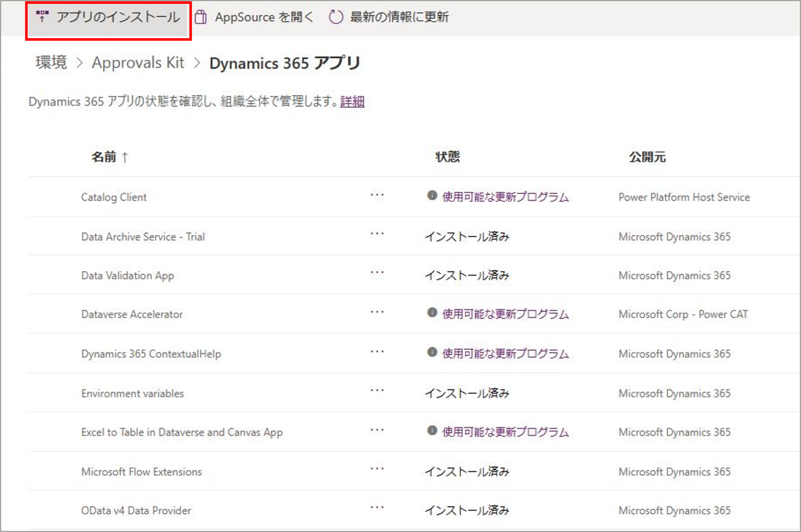
Task: Open AppSource shopping bag icon
Action: click(201, 17)
